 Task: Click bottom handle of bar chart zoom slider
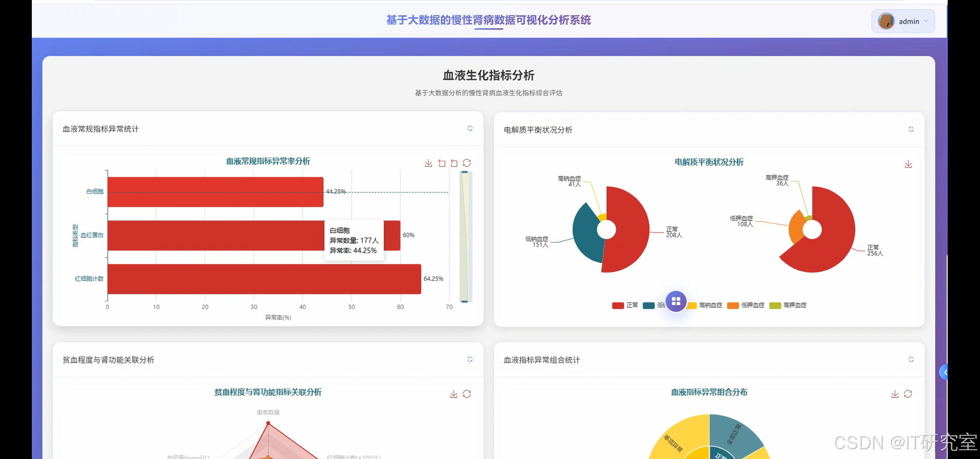coord(464,301)
